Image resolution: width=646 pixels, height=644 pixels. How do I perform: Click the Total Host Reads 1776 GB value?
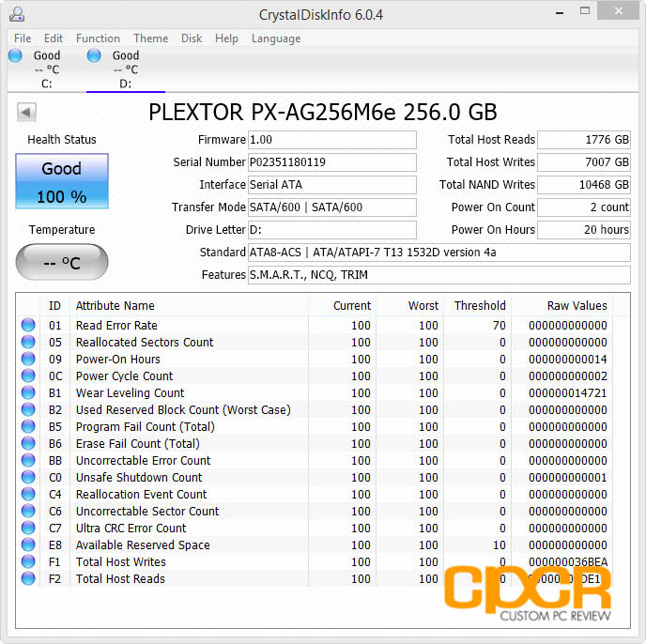[584, 140]
